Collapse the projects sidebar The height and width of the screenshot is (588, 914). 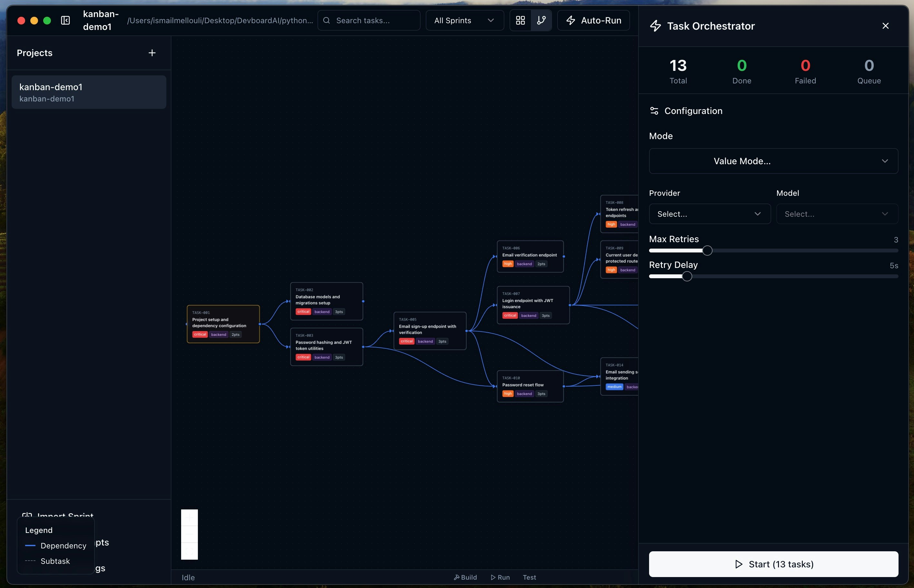(65, 20)
